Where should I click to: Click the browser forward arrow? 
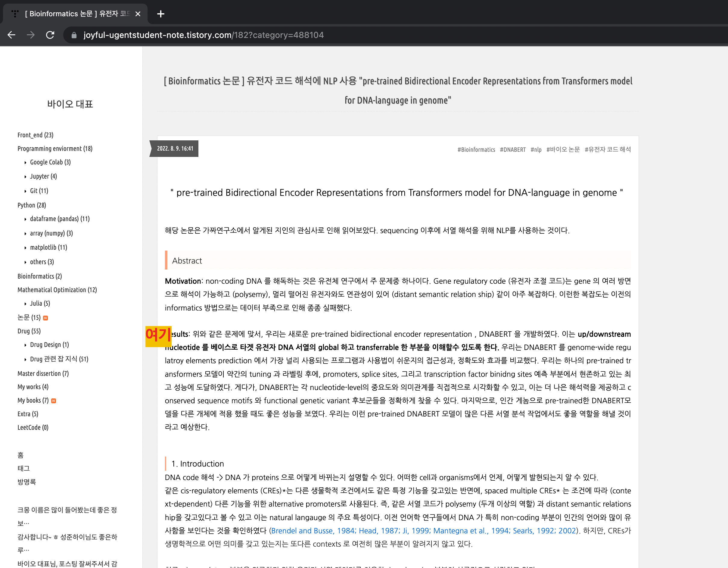[31, 35]
